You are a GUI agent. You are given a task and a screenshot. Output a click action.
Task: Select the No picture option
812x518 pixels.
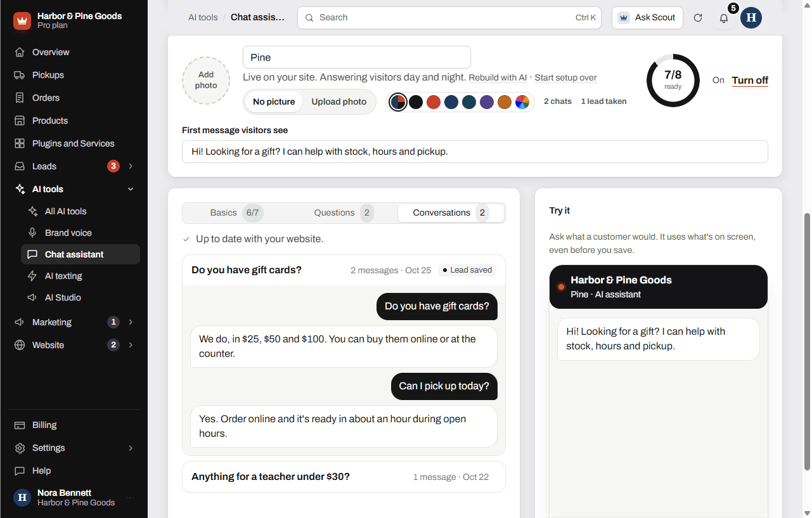tap(274, 101)
